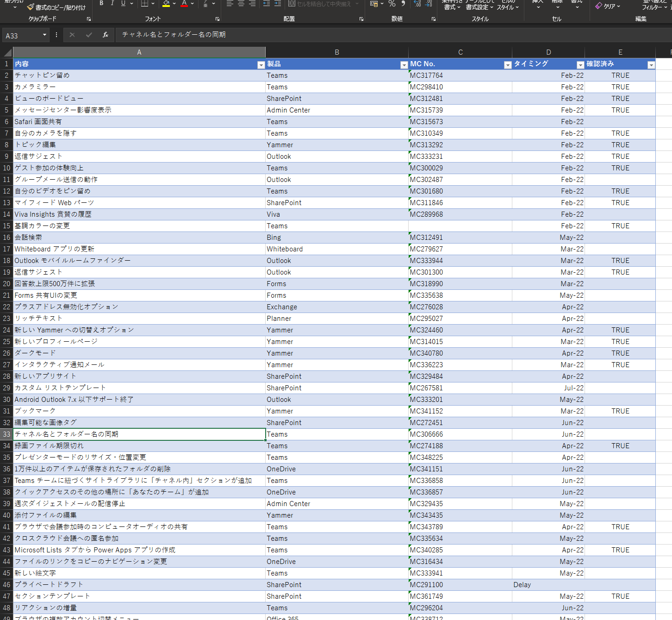Select the Admin Center cell in row 5

pos(337,110)
